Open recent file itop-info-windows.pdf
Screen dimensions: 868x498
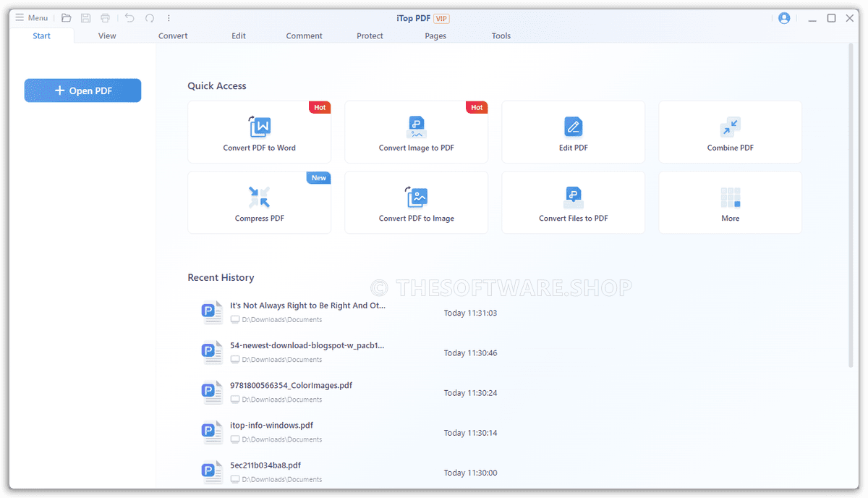click(272, 425)
